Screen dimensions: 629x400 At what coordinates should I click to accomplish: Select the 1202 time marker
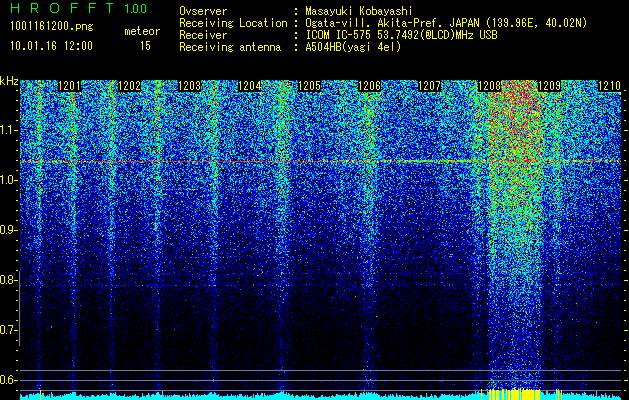[x=130, y=86]
